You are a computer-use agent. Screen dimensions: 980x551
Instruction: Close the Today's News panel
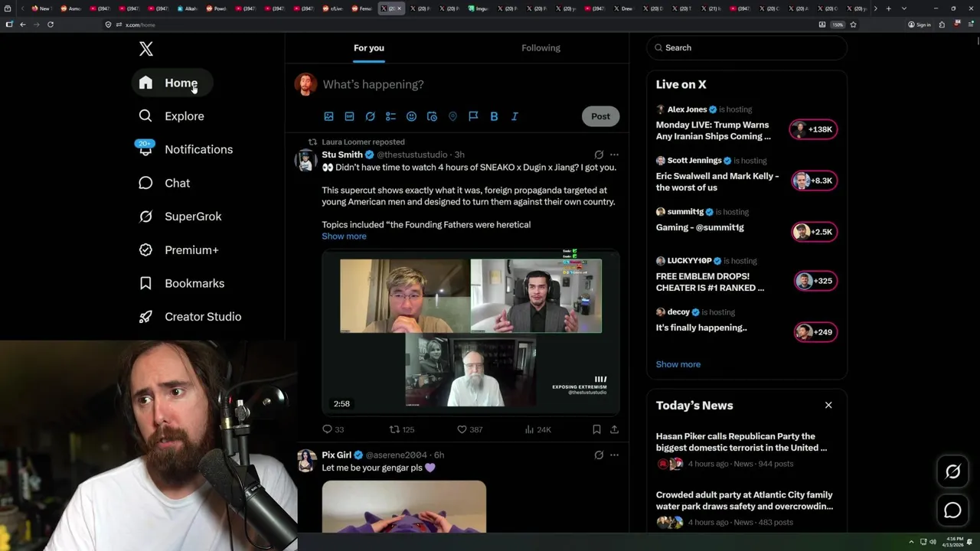[x=828, y=405]
